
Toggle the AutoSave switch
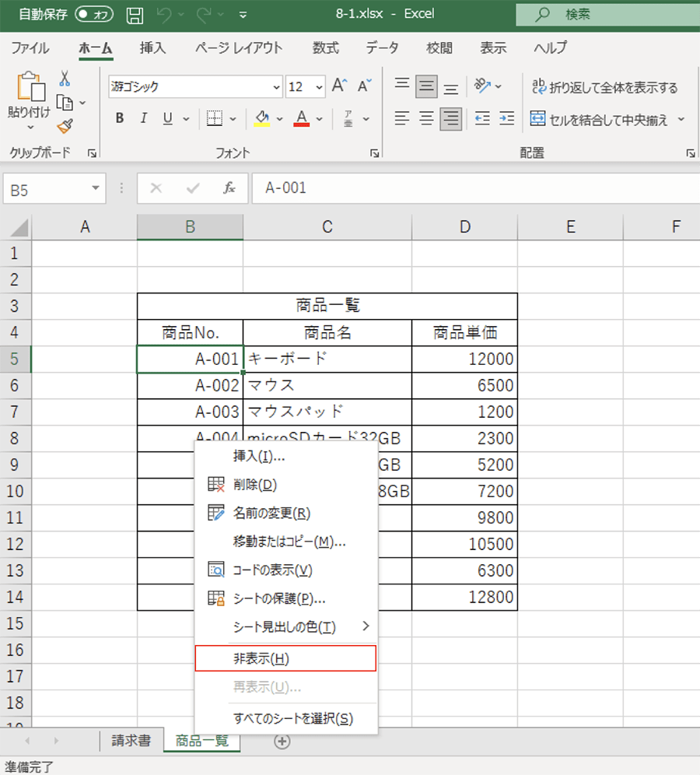94,15
